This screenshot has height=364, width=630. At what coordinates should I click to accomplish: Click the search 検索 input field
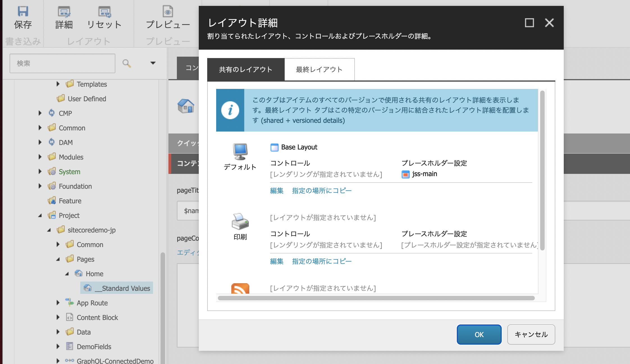63,64
